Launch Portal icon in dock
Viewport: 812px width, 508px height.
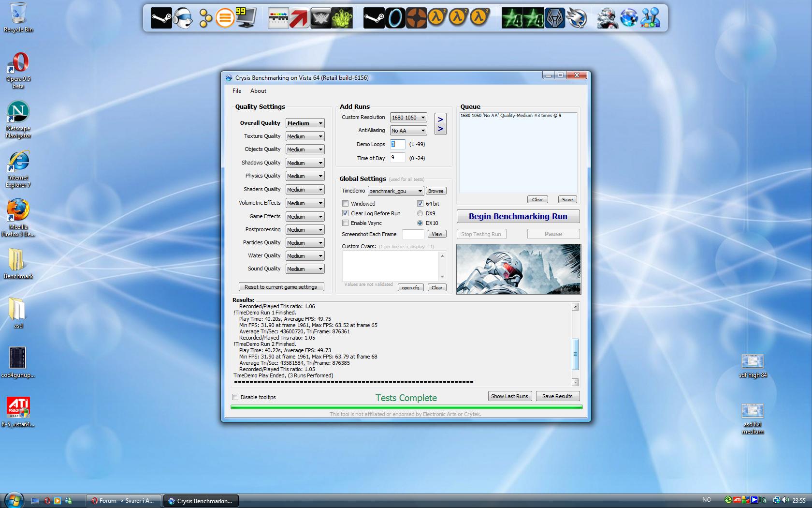click(395, 18)
